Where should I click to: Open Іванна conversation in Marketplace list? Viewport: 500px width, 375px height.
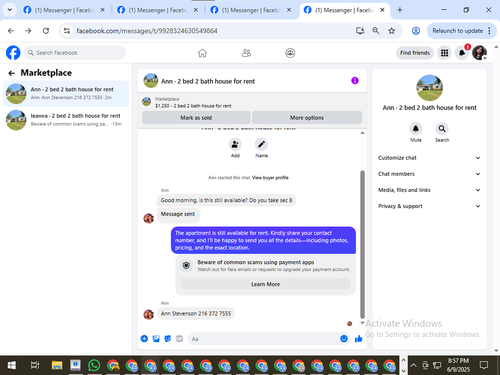(66, 120)
